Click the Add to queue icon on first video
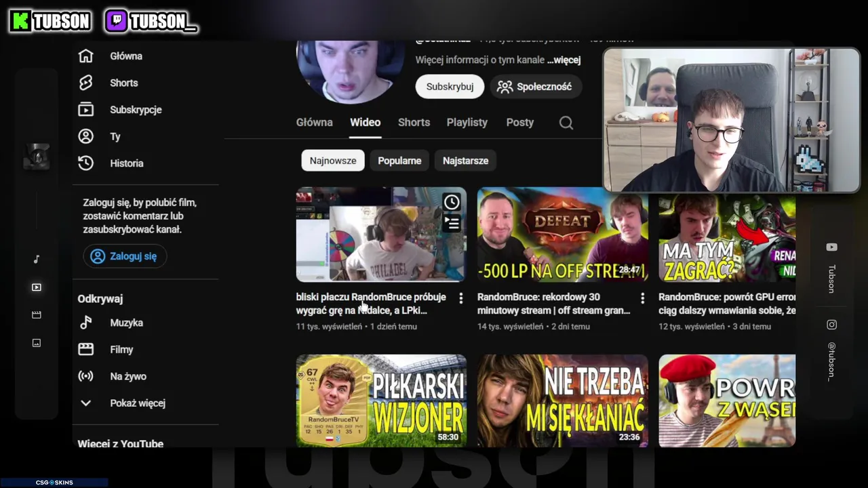The width and height of the screenshot is (868, 488). 452,223
